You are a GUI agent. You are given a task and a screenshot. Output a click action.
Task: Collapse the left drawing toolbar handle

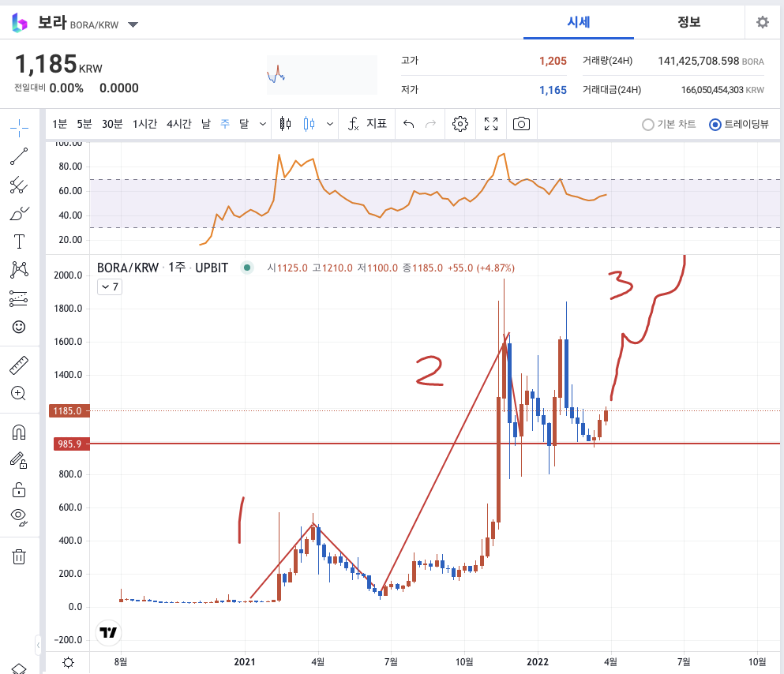point(38,646)
